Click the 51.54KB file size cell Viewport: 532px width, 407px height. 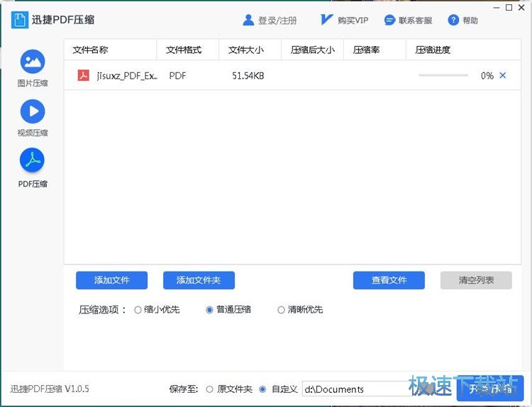click(248, 76)
